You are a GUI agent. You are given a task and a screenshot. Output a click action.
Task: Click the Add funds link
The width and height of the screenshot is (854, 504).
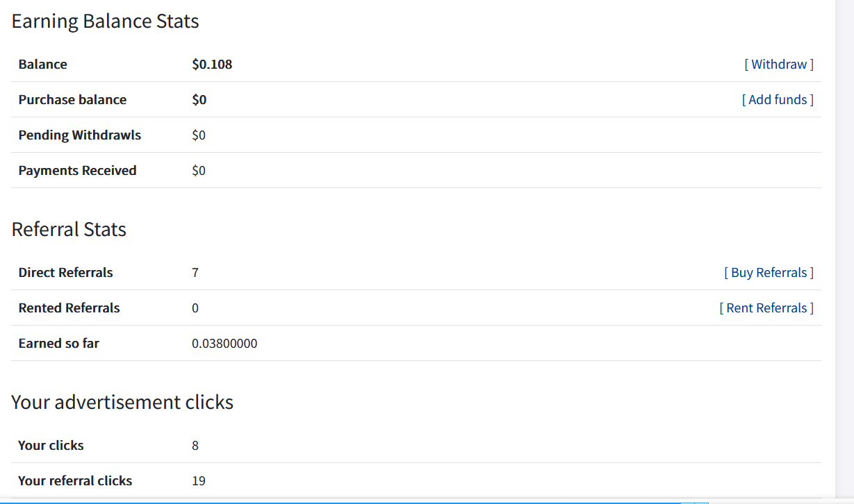click(778, 100)
